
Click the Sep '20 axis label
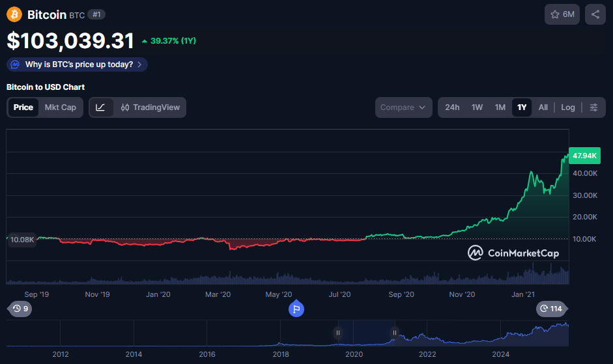click(x=401, y=294)
